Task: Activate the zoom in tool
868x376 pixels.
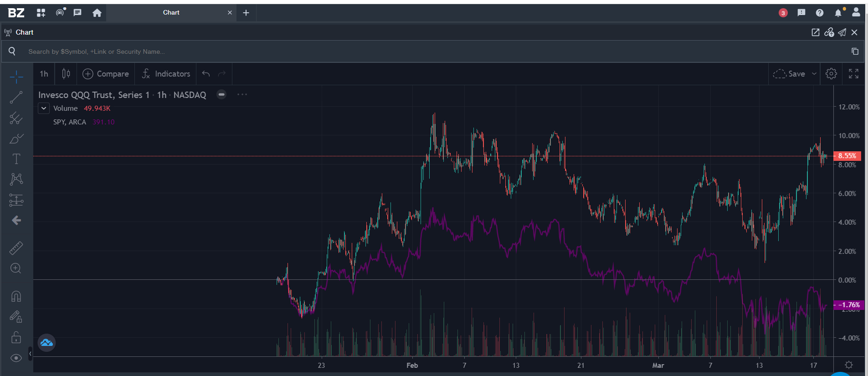Action: [16, 268]
